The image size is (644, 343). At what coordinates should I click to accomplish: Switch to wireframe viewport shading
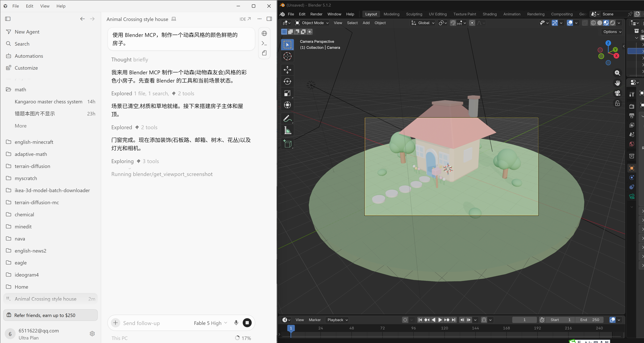point(593,23)
